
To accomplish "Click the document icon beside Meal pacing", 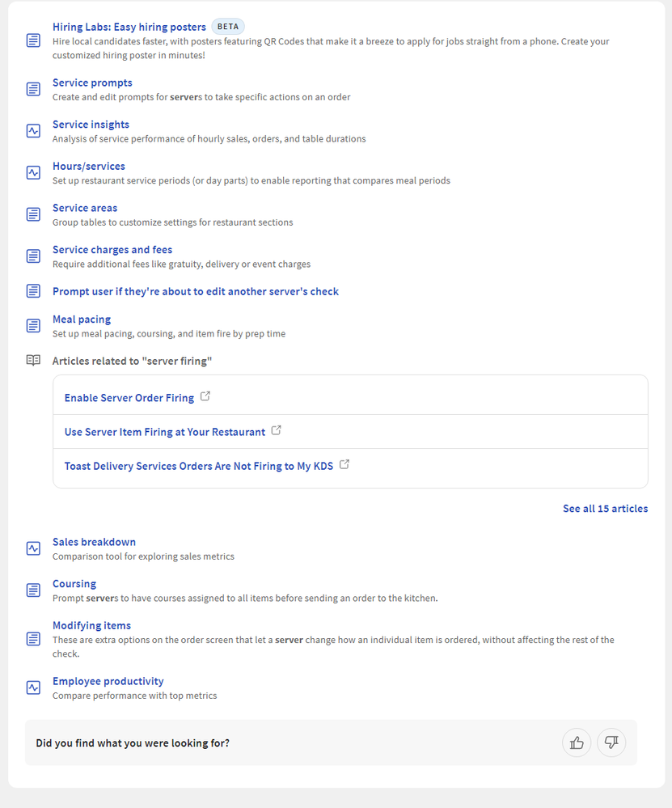I will pos(33,326).
